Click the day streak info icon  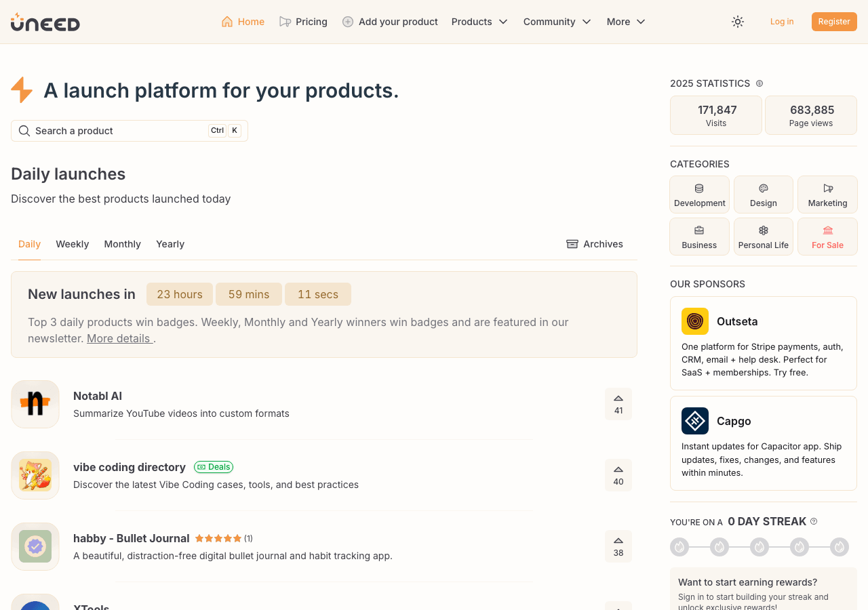[x=814, y=521]
